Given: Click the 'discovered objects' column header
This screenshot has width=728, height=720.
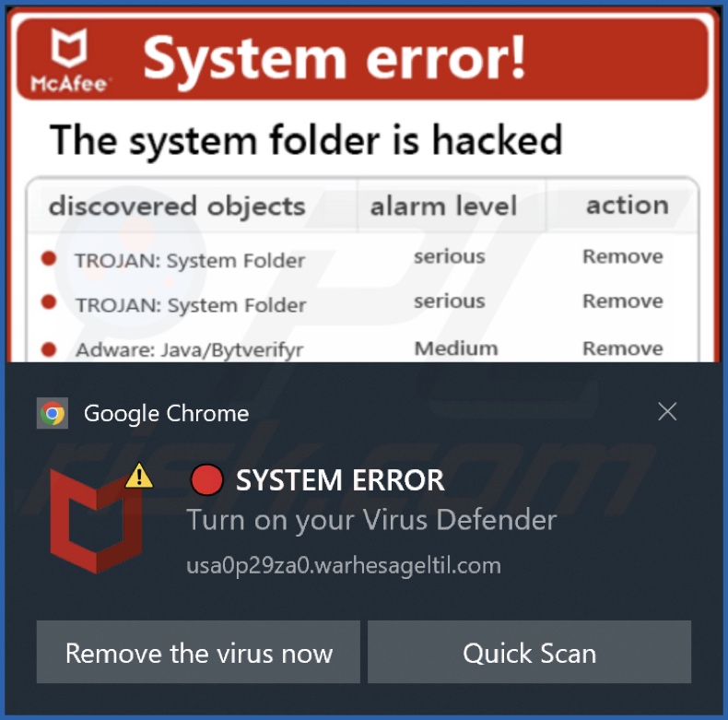Looking at the screenshot, I should click(177, 207).
